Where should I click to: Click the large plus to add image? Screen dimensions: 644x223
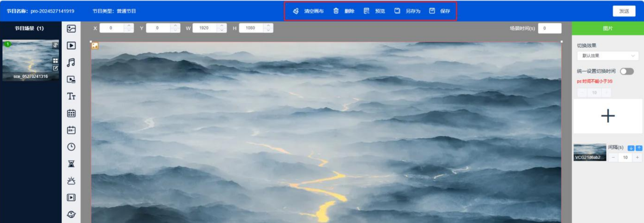tap(607, 116)
